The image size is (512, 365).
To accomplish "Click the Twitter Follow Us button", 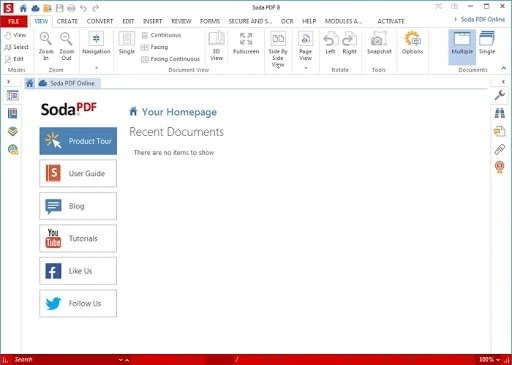I will (78, 303).
